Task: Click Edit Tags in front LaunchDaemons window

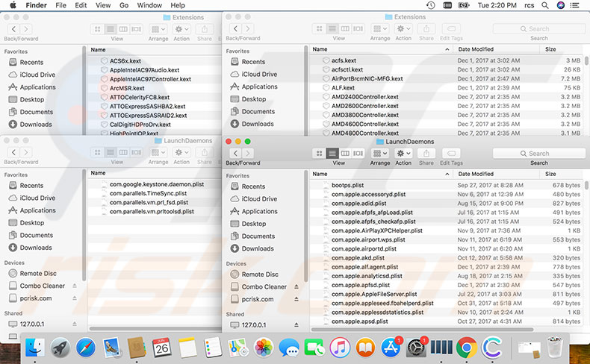Action: tap(451, 153)
